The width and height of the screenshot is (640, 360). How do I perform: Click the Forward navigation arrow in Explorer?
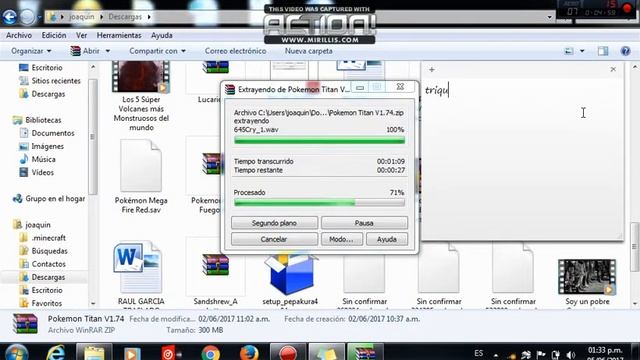27,17
